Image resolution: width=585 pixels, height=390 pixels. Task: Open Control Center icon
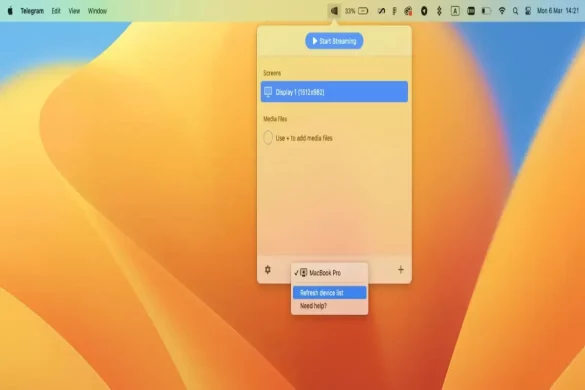[528, 11]
